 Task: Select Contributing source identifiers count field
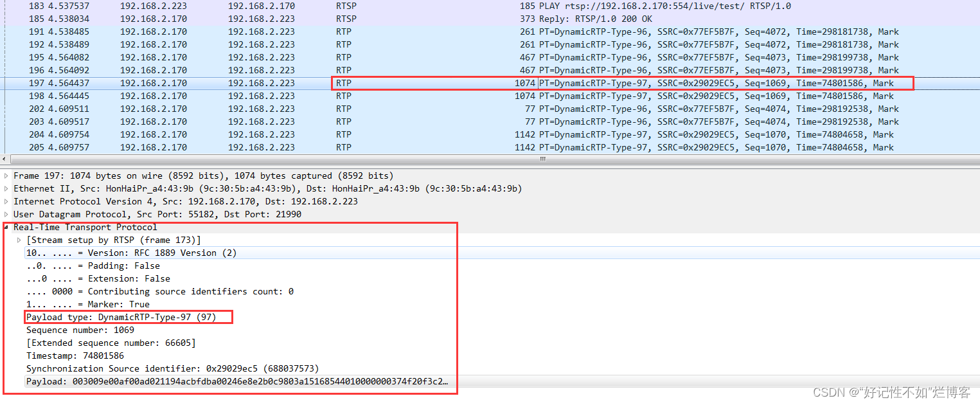pos(160,291)
